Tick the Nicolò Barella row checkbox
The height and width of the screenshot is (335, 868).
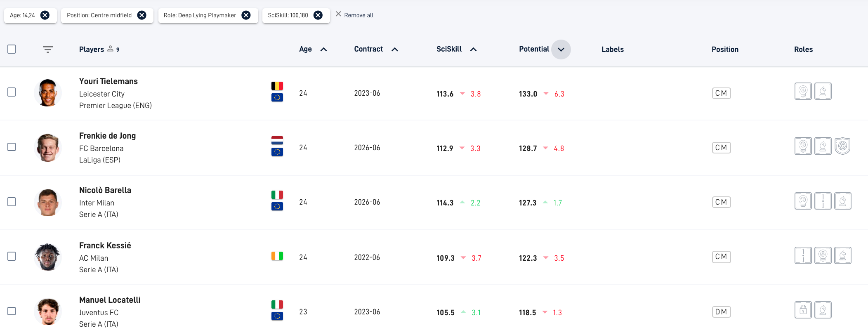coord(12,202)
